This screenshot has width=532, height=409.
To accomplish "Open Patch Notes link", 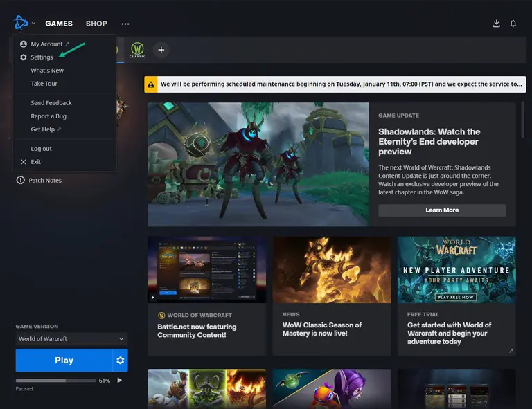I will pyautogui.click(x=45, y=180).
